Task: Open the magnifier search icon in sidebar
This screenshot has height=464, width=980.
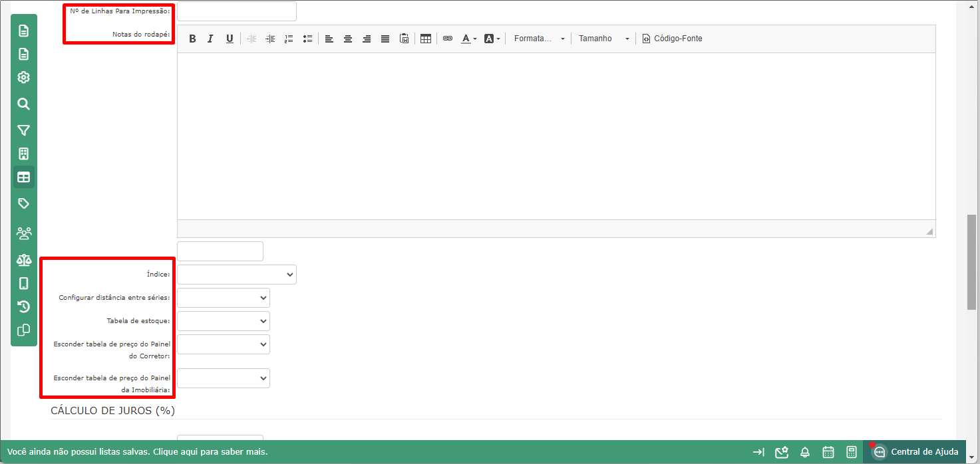Action: [24, 104]
